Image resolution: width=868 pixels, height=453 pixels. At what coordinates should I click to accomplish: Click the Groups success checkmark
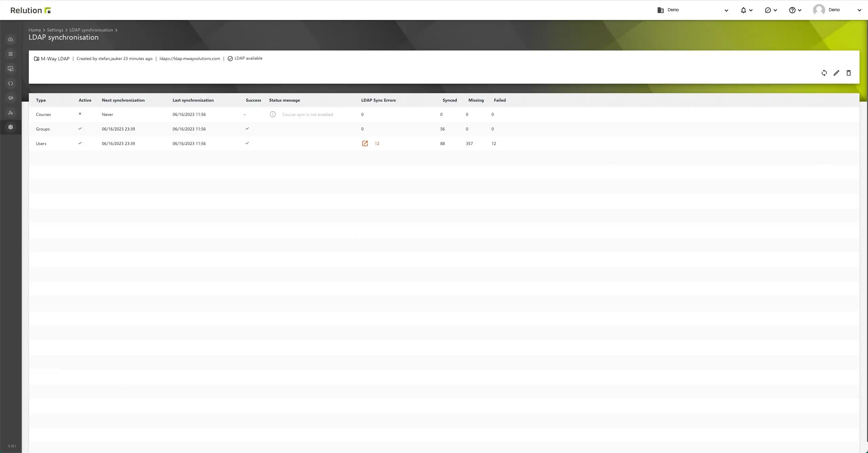(x=247, y=128)
